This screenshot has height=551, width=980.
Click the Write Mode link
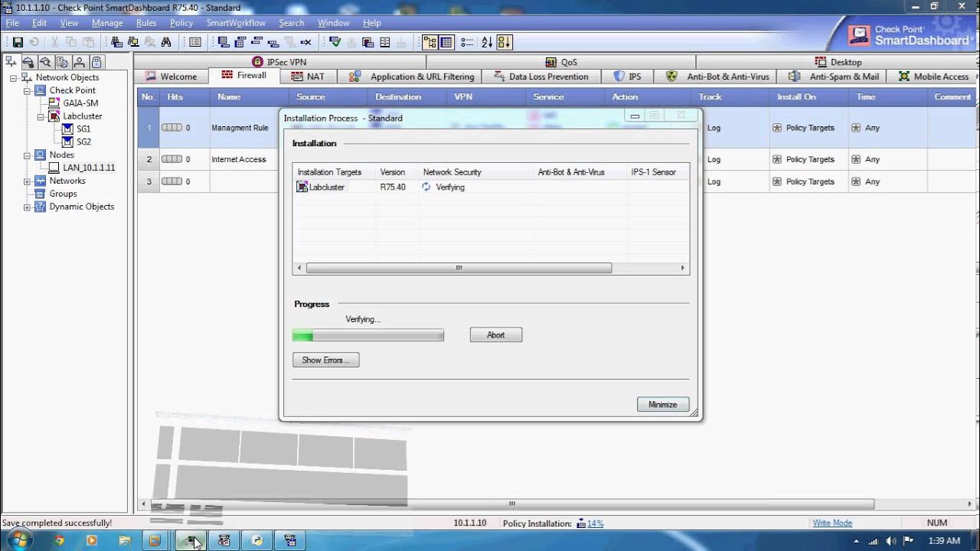832,523
